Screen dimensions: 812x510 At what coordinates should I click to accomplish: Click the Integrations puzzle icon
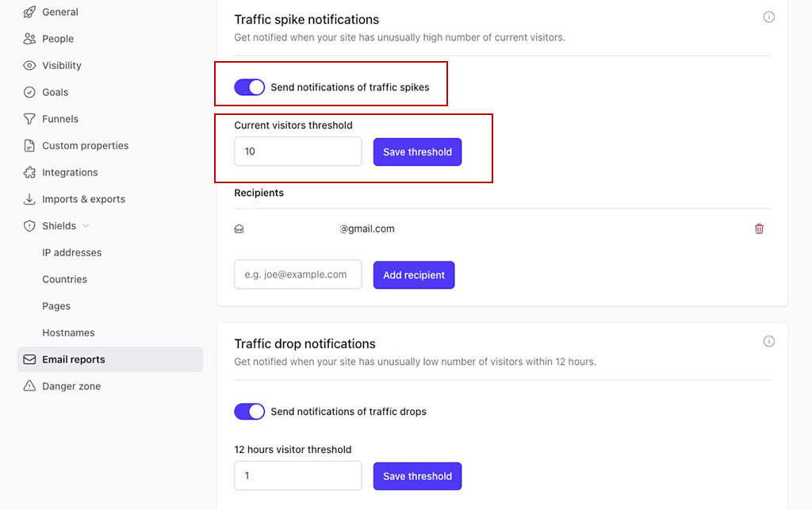(29, 172)
